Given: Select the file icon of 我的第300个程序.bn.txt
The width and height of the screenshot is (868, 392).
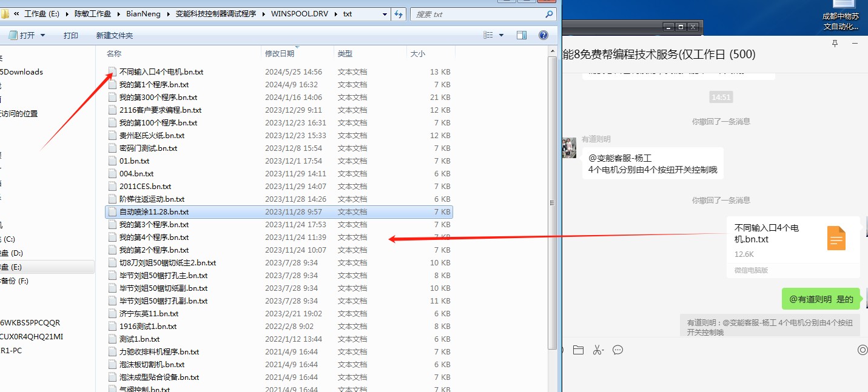Looking at the screenshot, I should coord(112,97).
